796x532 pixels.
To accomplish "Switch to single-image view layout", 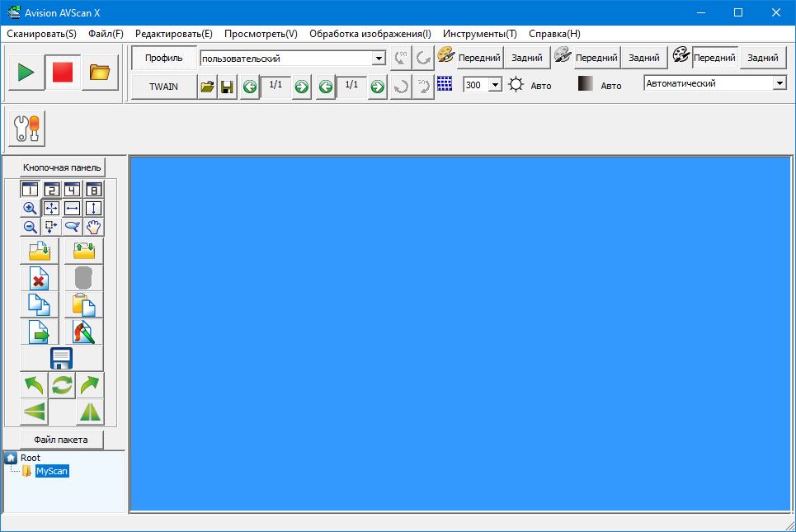I will click(x=30, y=190).
